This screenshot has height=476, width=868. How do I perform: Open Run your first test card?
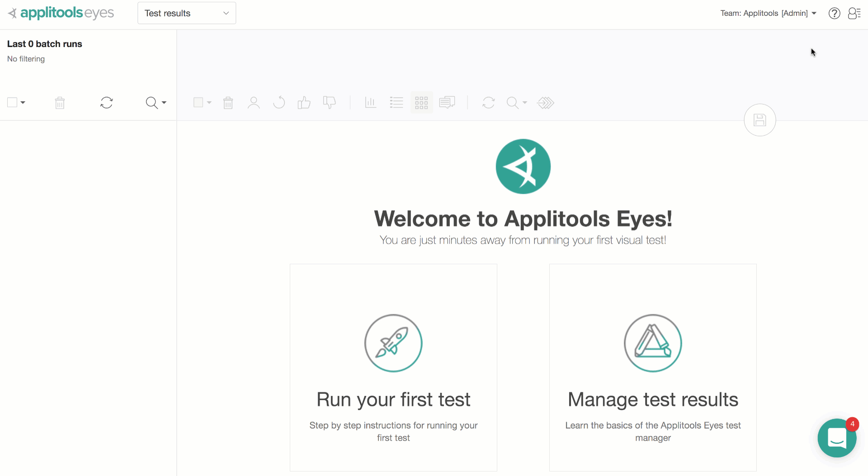pyautogui.click(x=393, y=368)
